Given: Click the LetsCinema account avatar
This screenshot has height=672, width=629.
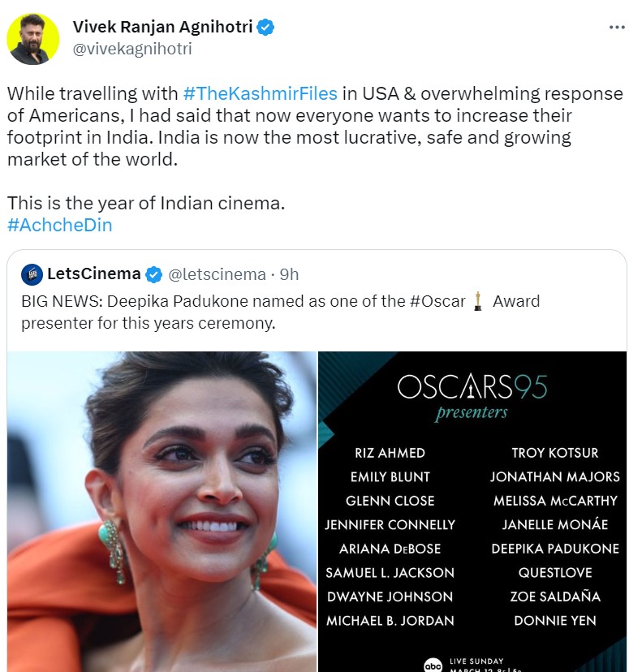Looking at the screenshot, I should coord(32,274).
